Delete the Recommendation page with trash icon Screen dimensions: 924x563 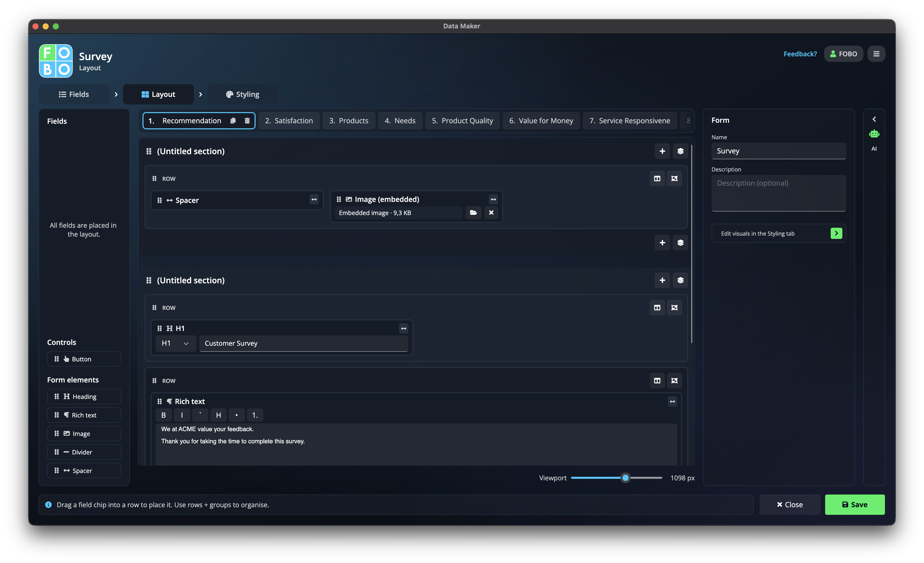247,121
